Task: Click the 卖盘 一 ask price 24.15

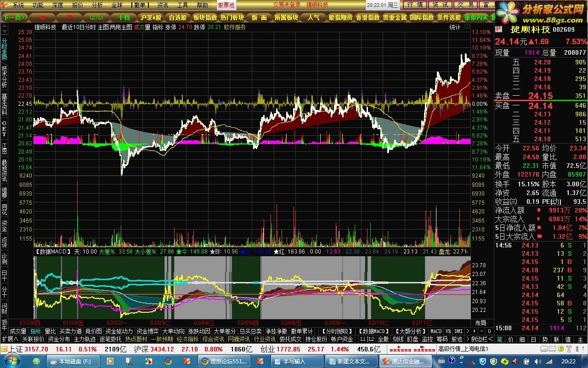Action: (x=540, y=96)
